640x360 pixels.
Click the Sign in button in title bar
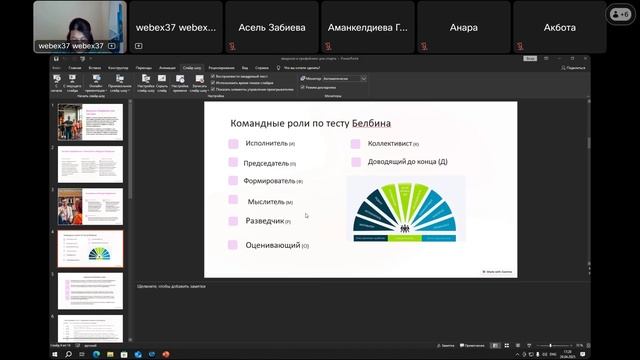(530, 59)
